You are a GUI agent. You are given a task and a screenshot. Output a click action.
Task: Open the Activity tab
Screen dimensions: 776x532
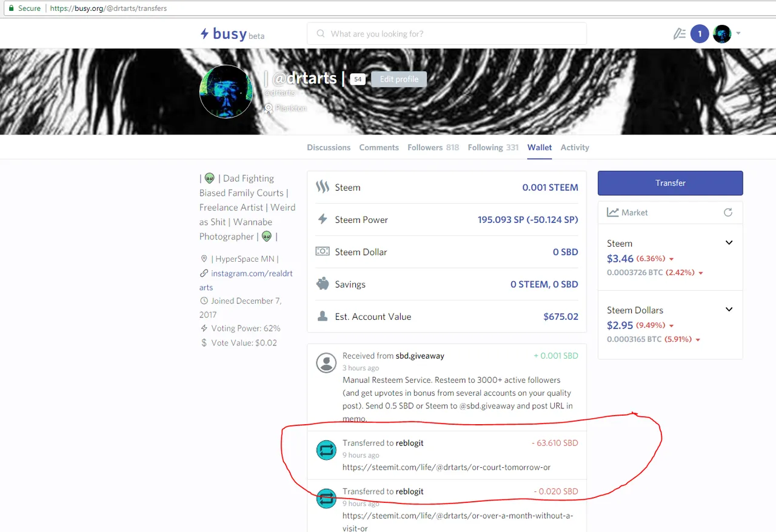pos(575,147)
